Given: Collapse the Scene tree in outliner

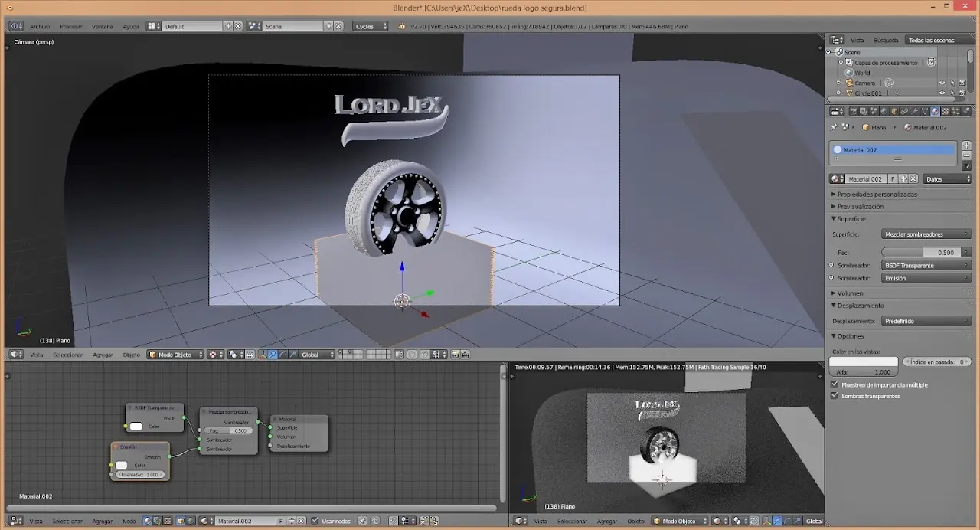Looking at the screenshot, I should click(x=828, y=52).
